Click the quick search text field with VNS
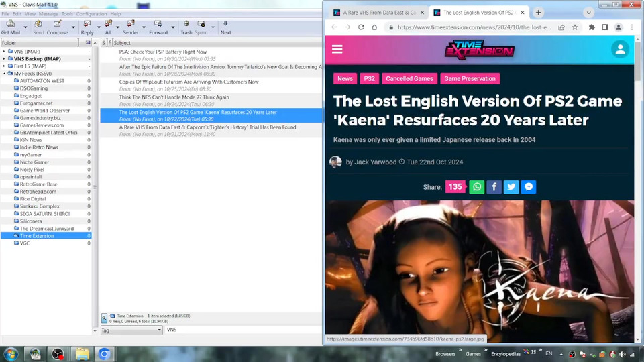This screenshot has height=362, width=644. (x=243, y=330)
